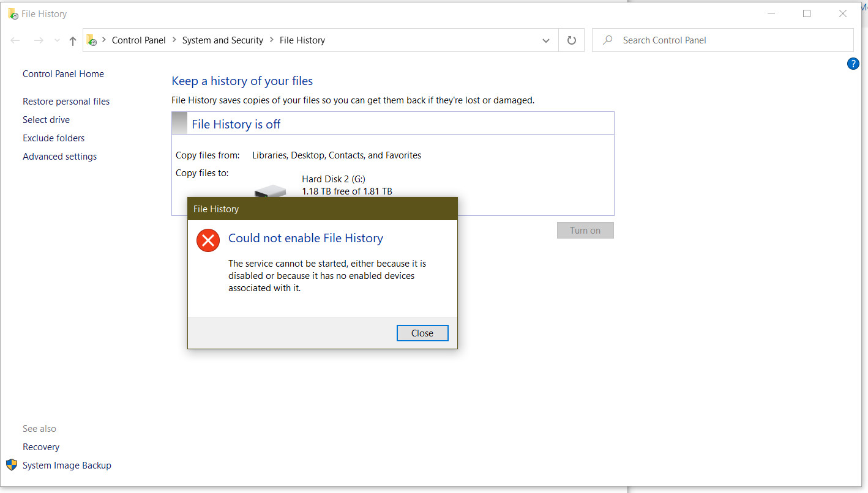Click the Turn on button
The width and height of the screenshot is (868, 493).
[x=585, y=231]
